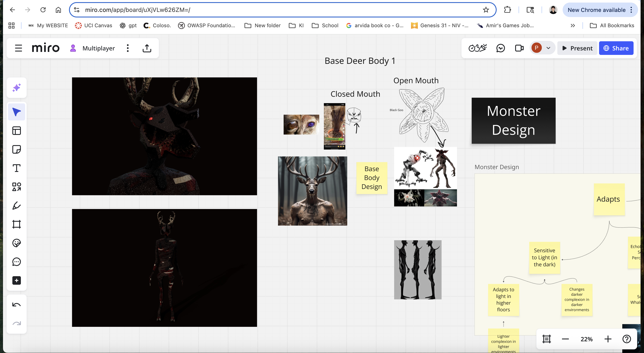The width and height of the screenshot is (644, 353).
Task: Choose the Text tool
Action: 16,168
